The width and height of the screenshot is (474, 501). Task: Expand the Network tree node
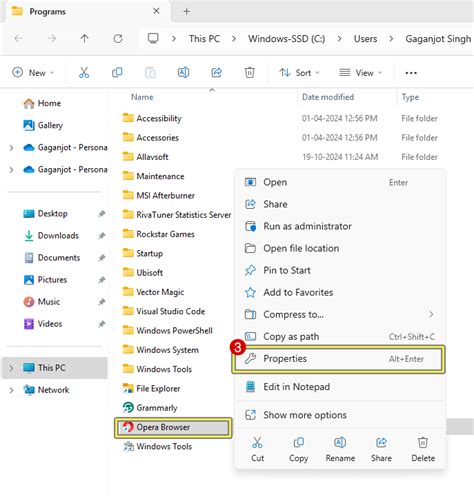pyautogui.click(x=11, y=390)
